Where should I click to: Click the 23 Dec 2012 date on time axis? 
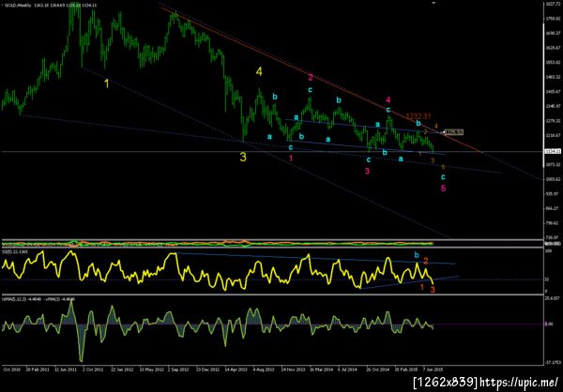pos(206,369)
